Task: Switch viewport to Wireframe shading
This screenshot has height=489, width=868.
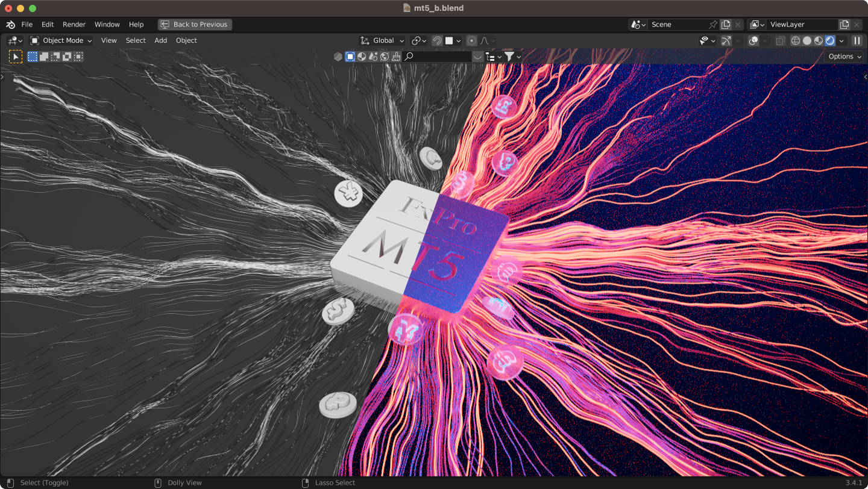Action: [x=795, y=40]
